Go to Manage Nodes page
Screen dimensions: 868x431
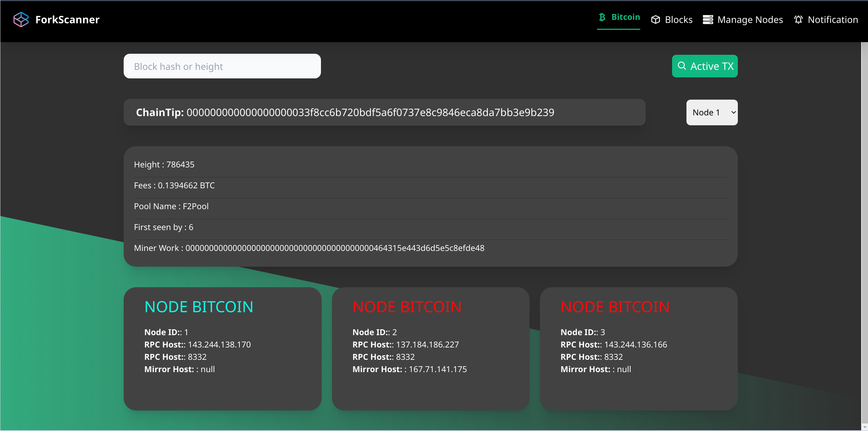[750, 20]
